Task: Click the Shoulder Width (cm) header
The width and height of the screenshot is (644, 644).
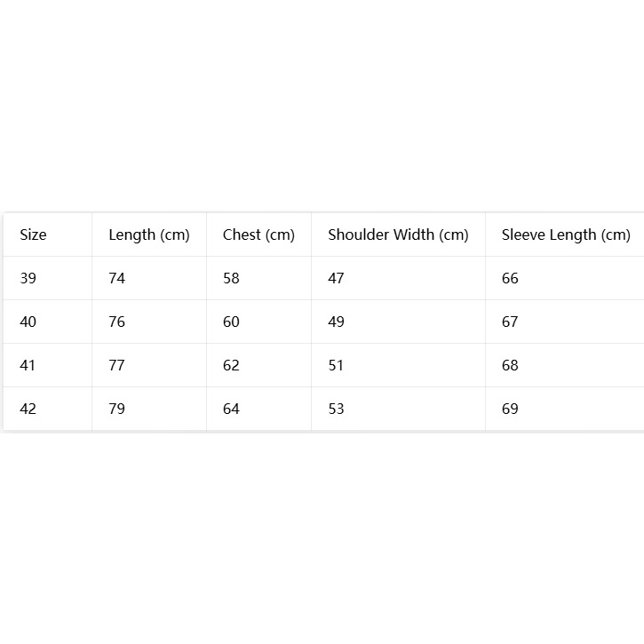Action: tap(399, 235)
